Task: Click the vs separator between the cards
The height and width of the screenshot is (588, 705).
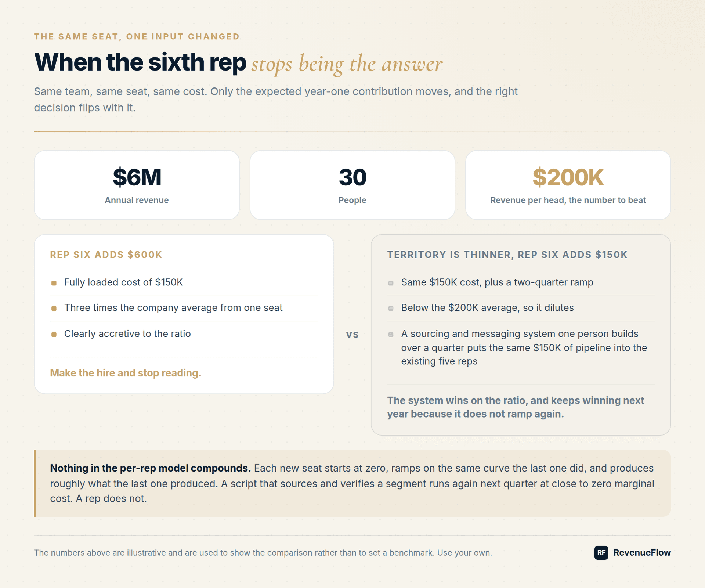Action: click(352, 334)
